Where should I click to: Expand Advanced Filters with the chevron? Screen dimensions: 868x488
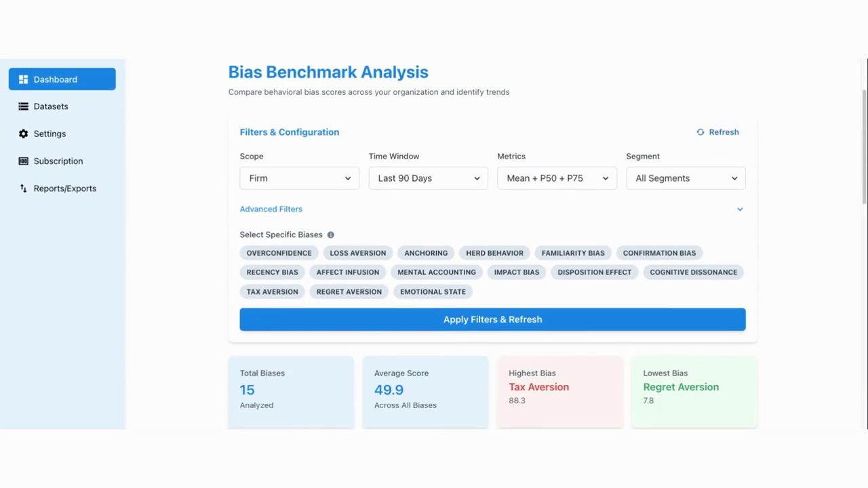click(740, 209)
